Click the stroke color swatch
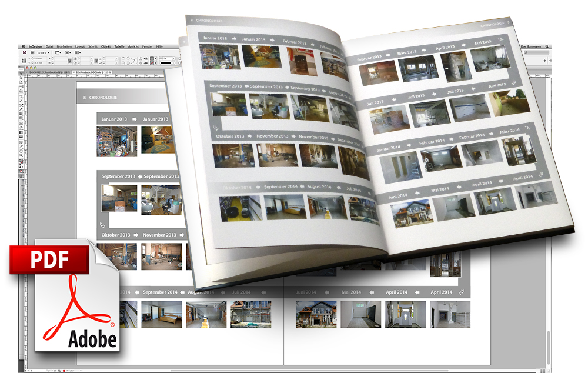 click(152, 63)
